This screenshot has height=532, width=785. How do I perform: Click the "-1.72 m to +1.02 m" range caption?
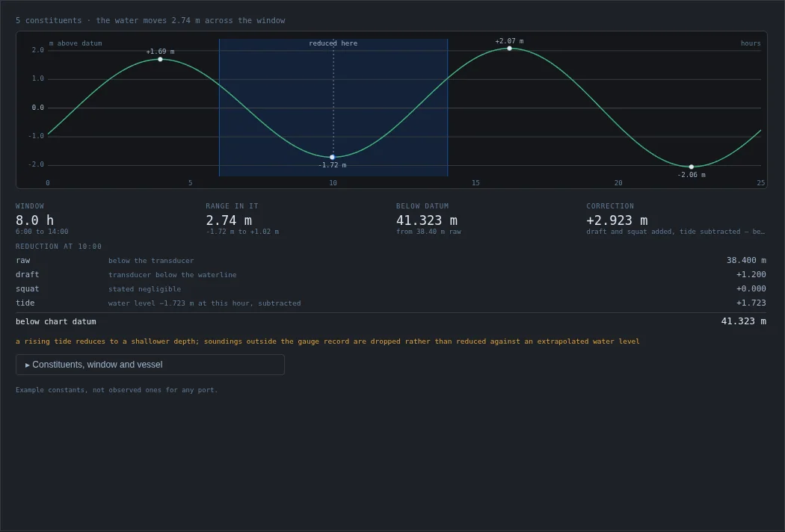242,232
